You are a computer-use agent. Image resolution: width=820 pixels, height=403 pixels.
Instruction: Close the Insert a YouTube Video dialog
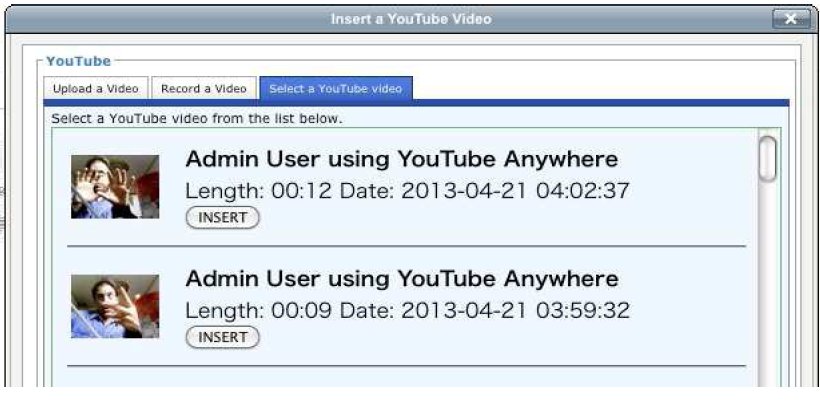coord(790,19)
